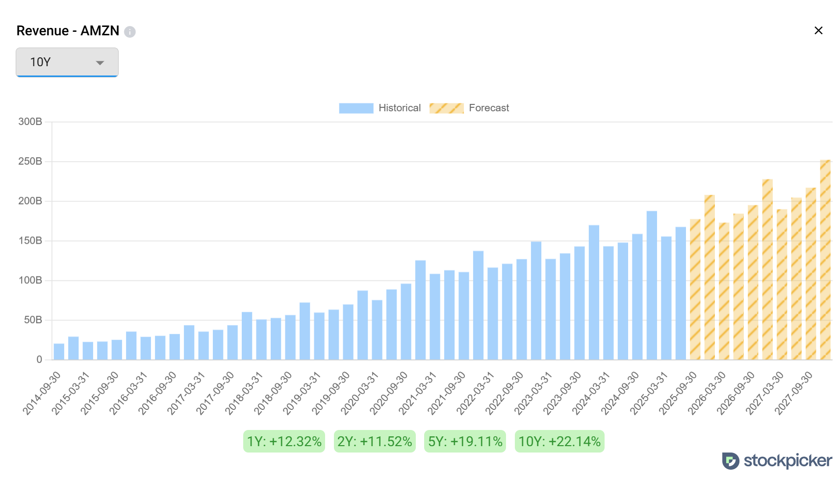This screenshot has width=837, height=504.
Task: Click the 2014-09-30 x-axis date label
Action: (x=42, y=393)
